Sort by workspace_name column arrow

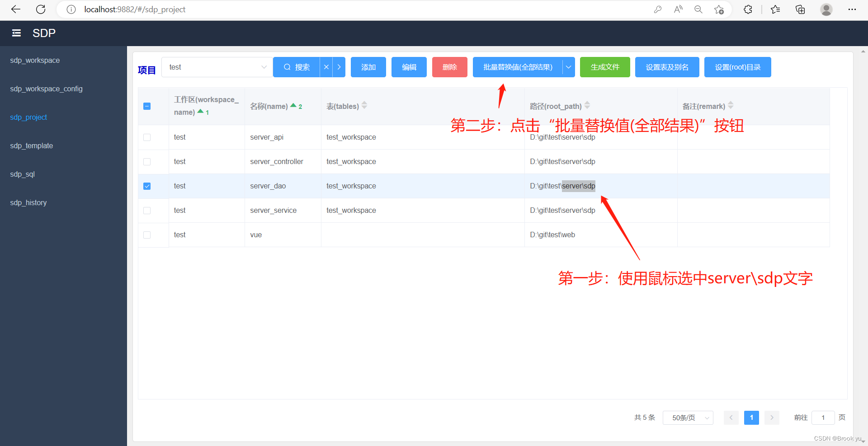[x=200, y=111]
